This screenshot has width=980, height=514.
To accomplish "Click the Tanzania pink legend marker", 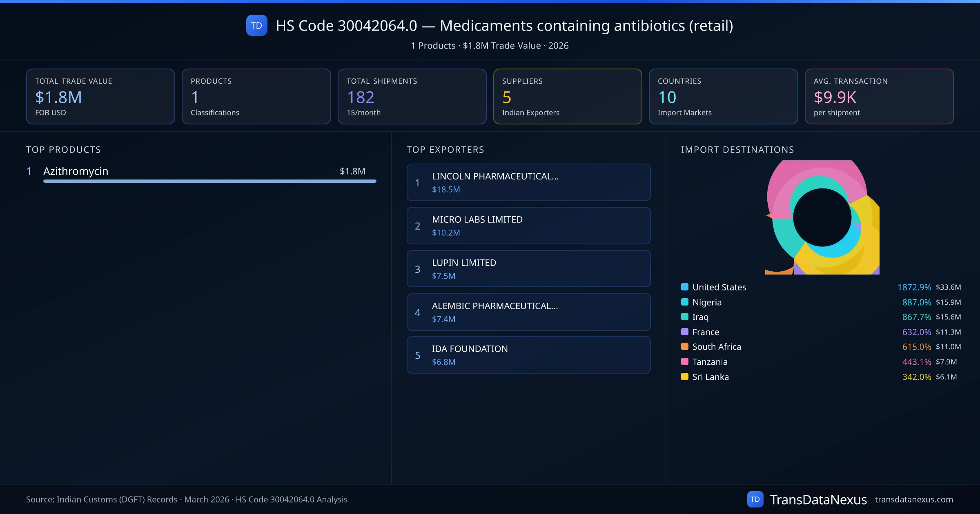I will 685,361.
